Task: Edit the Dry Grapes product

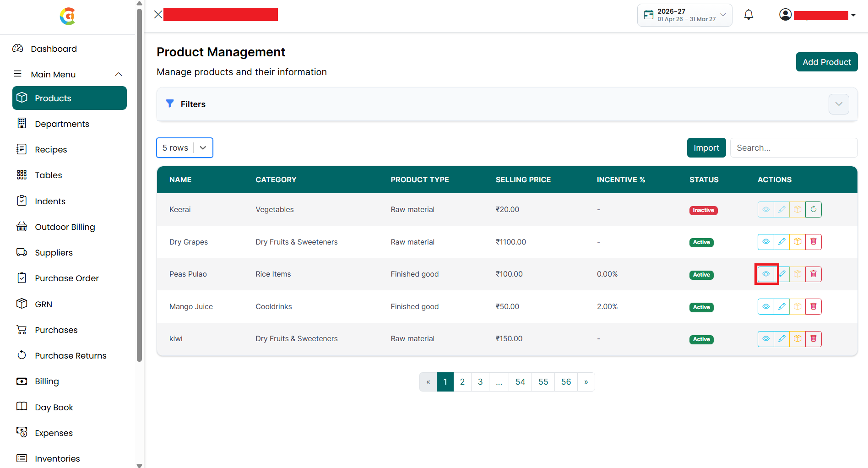Action: coord(781,242)
